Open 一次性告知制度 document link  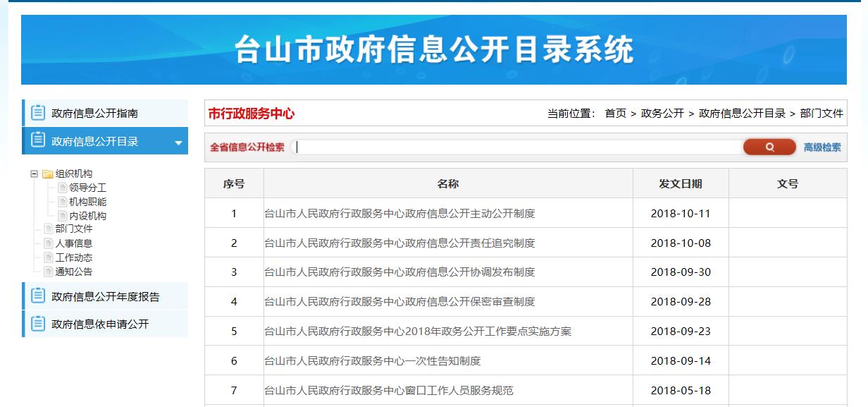[x=372, y=360]
